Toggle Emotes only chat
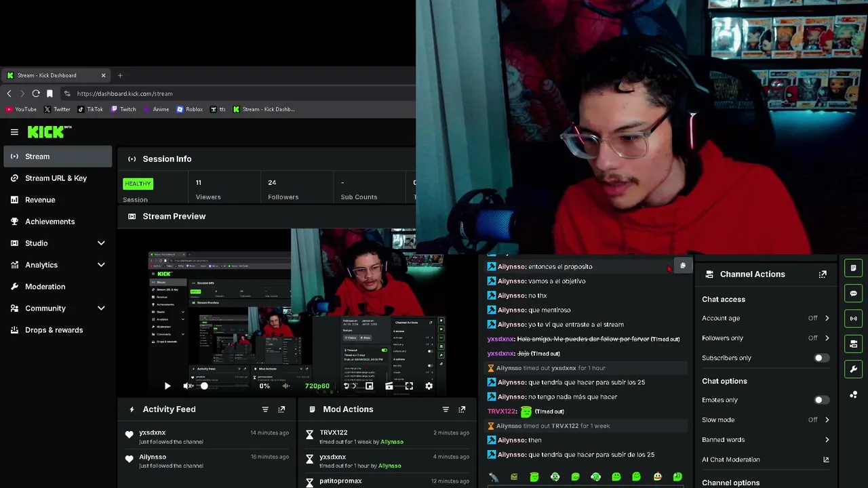This screenshot has height=488, width=868. [821, 400]
